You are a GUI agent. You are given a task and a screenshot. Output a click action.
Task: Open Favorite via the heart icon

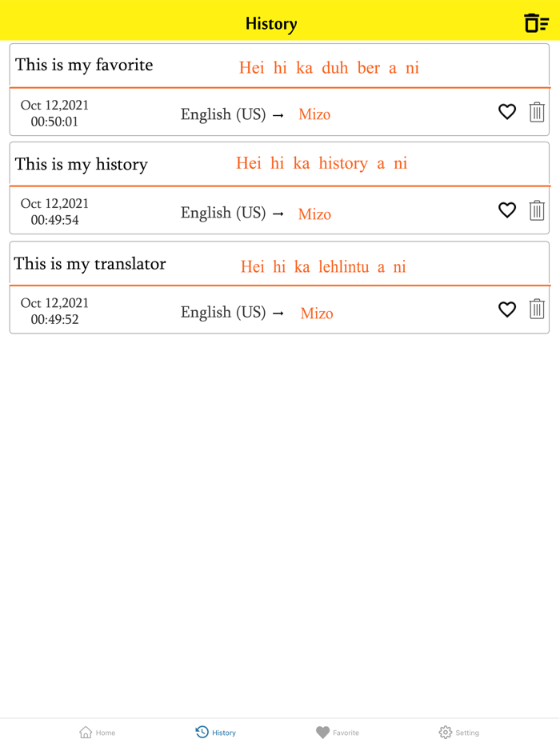(x=322, y=732)
